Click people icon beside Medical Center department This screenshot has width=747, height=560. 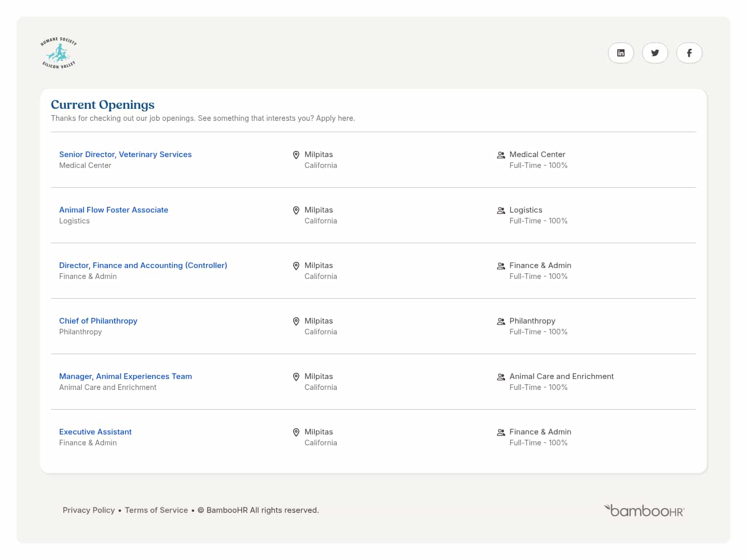click(501, 155)
